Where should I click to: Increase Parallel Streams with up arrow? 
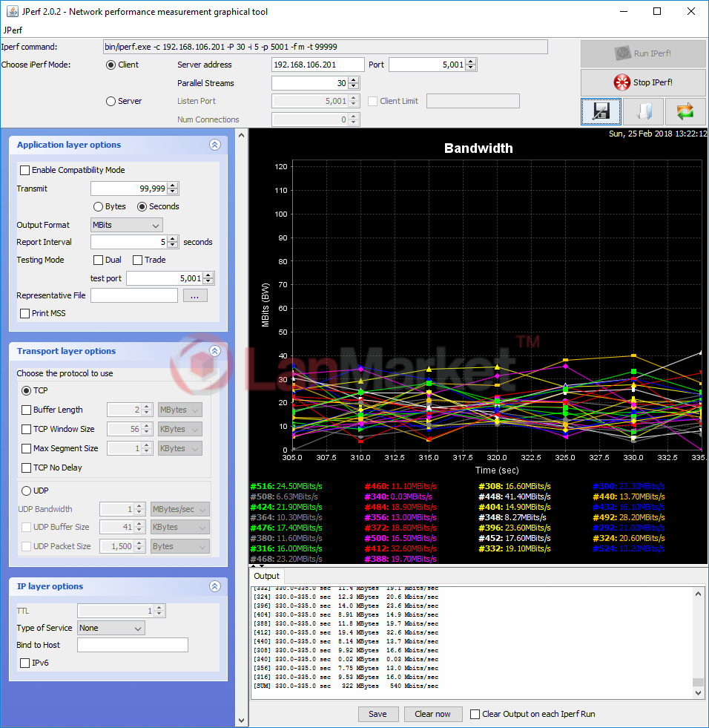(x=354, y=80)
